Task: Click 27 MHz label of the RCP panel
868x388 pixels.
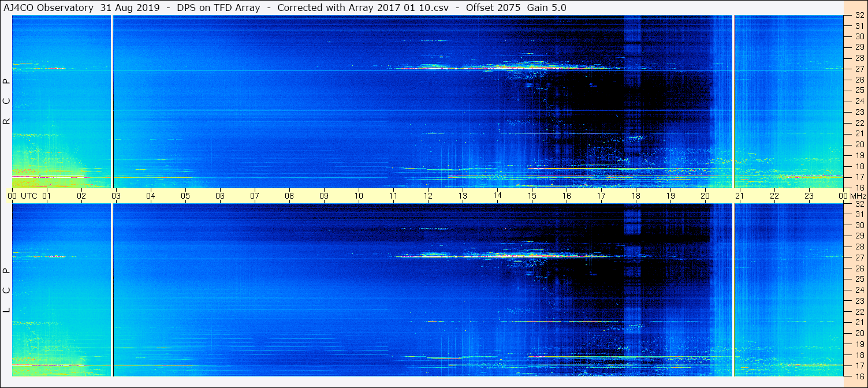Action: pyautogui.click(x=859, y=69)
